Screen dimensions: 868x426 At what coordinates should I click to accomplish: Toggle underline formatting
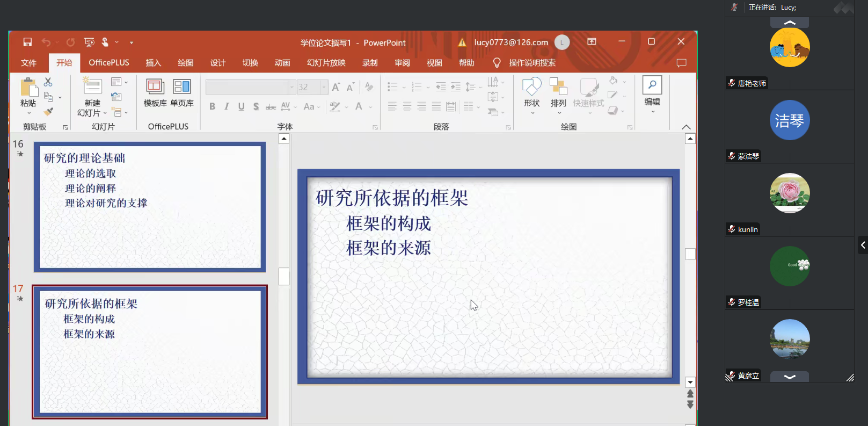click(x=241, y=106)
